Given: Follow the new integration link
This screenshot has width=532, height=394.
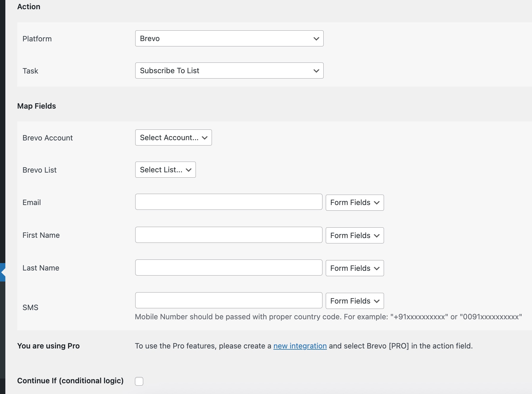Looking at the screenshot, I should pyautogui.click(x=300, y=346).
